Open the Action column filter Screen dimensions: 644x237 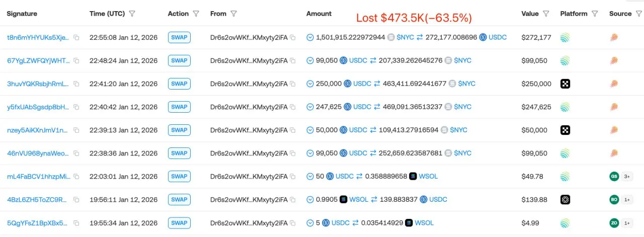tap(196, 14)
